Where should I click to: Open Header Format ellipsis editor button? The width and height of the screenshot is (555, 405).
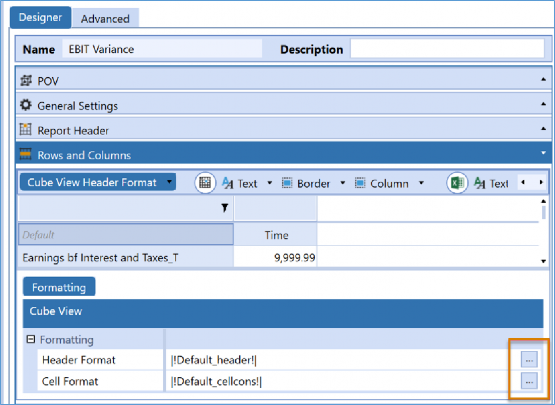click(x=529, y=360)
